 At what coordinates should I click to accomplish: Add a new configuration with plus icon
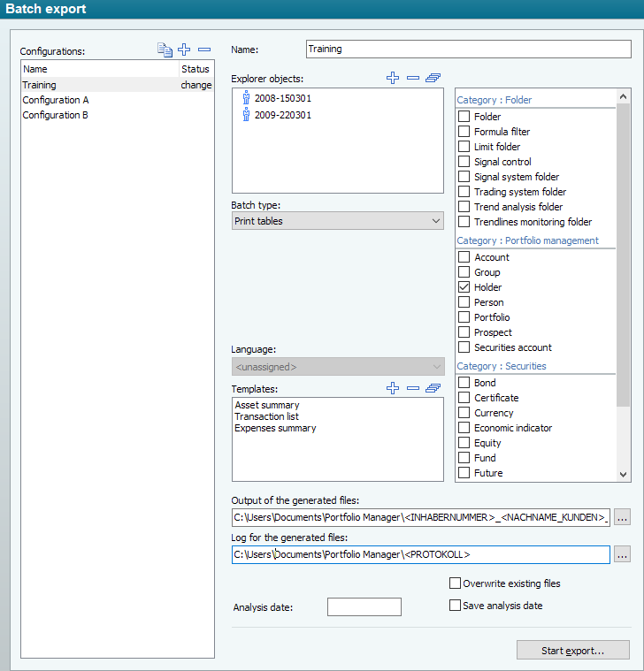[184, 50]
